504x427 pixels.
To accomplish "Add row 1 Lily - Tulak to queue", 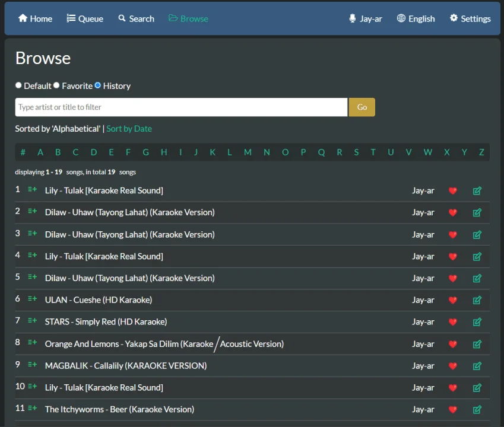I will point(33,189).
